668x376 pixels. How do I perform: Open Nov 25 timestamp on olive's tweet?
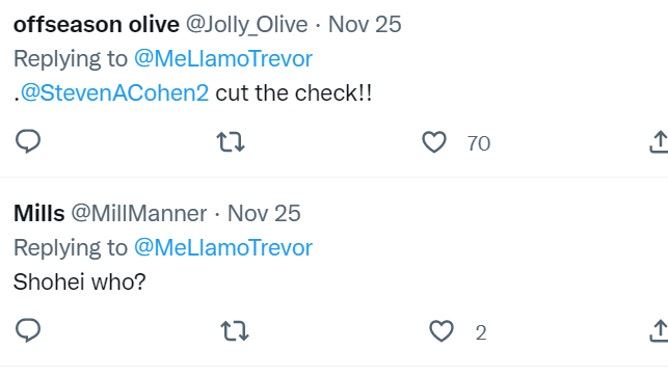click(365, 24)
